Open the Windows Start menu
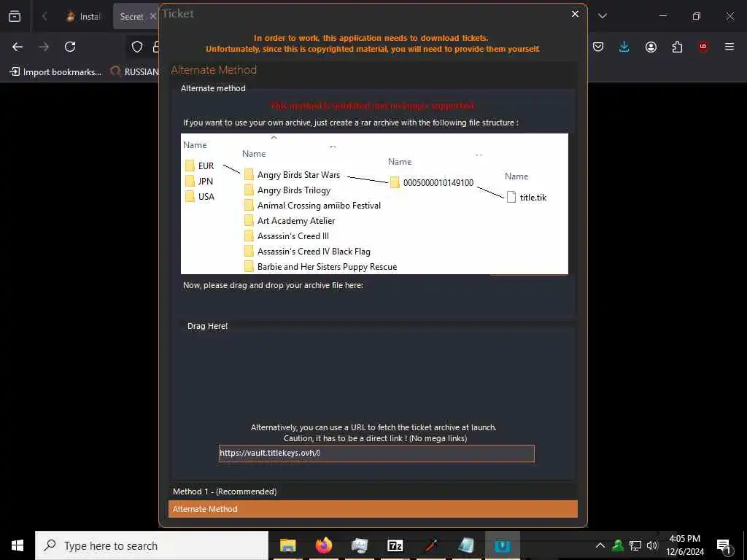 coord(18,545)
